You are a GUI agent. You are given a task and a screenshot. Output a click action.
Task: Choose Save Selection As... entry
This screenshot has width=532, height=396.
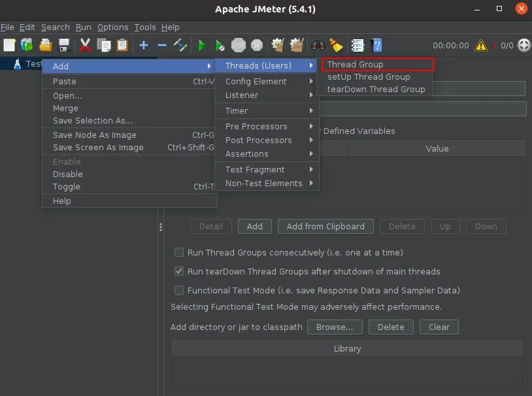tap(129, 121)
